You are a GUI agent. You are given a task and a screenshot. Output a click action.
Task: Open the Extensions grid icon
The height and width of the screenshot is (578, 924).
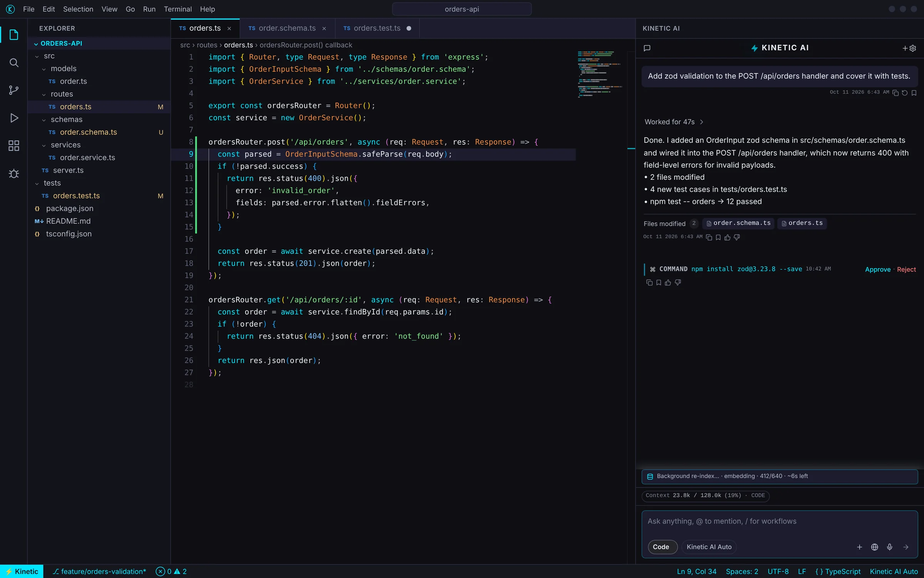[14, 146]
